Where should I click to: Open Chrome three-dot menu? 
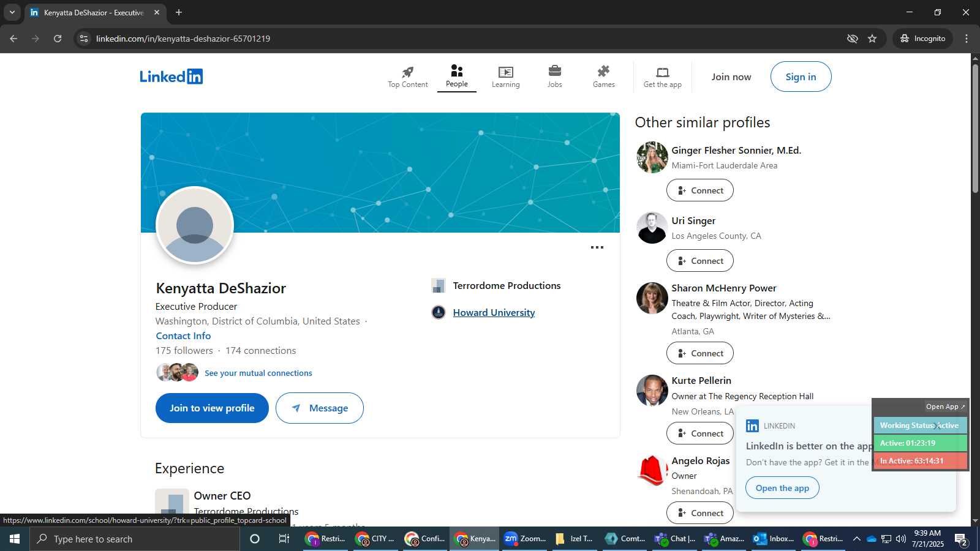click(967, 39)
